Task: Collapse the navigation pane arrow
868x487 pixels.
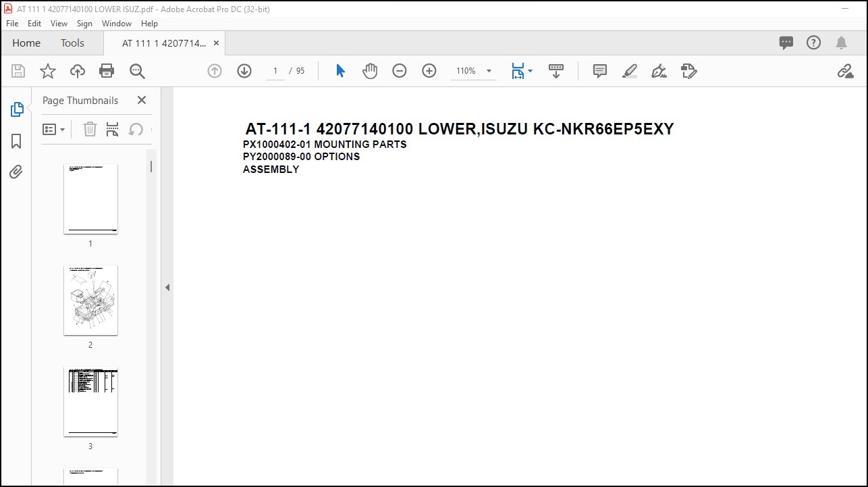Action: (x=167, y=288)
